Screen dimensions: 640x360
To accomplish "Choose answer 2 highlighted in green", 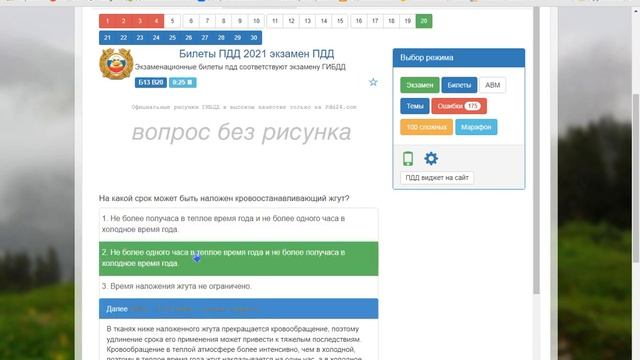I will [x=238, y=258].
